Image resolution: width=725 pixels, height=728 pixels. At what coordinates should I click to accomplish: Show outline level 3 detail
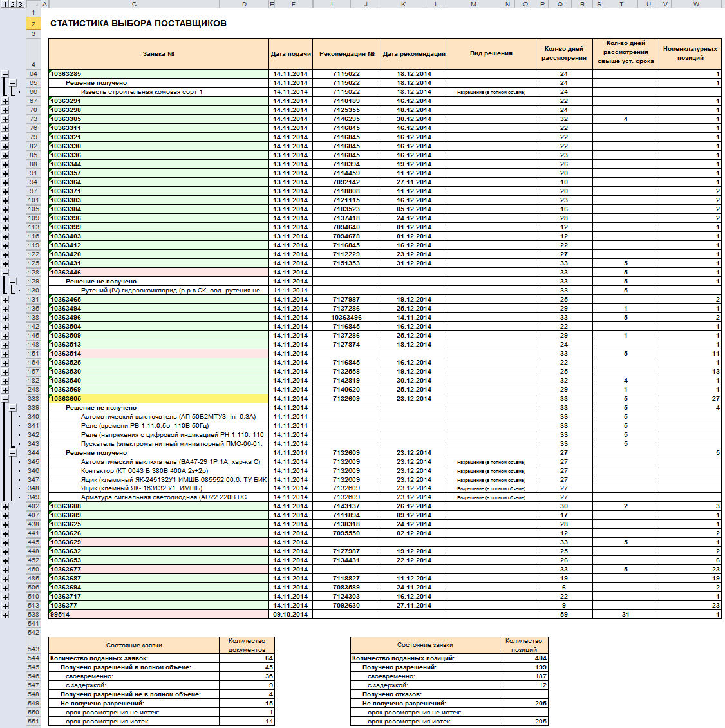pyautogui.click(x=21, y=4)
